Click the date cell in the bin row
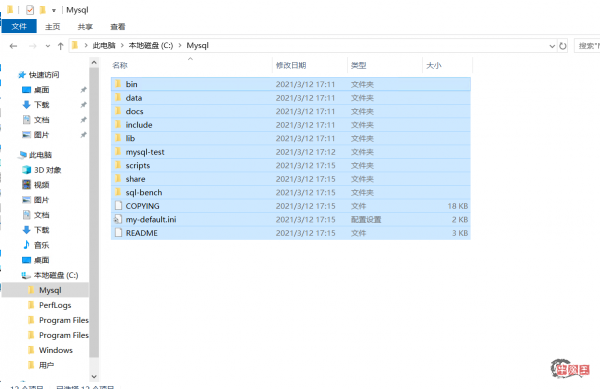 tap(305, 84)
